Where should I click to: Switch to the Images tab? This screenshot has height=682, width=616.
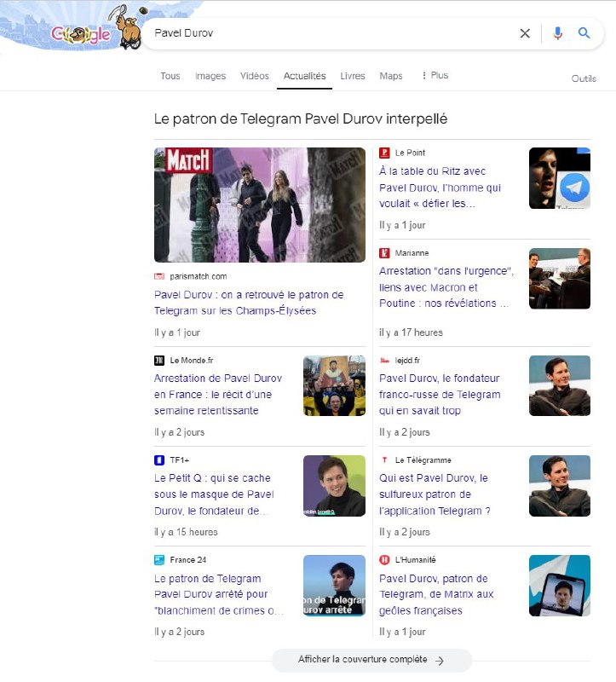tap(210, 76)
